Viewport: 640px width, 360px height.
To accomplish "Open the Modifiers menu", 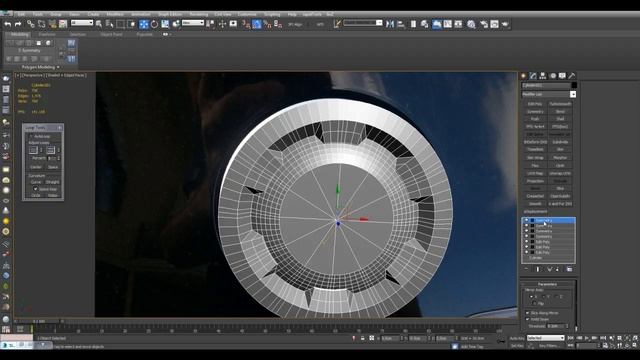I will coord(115,14).
